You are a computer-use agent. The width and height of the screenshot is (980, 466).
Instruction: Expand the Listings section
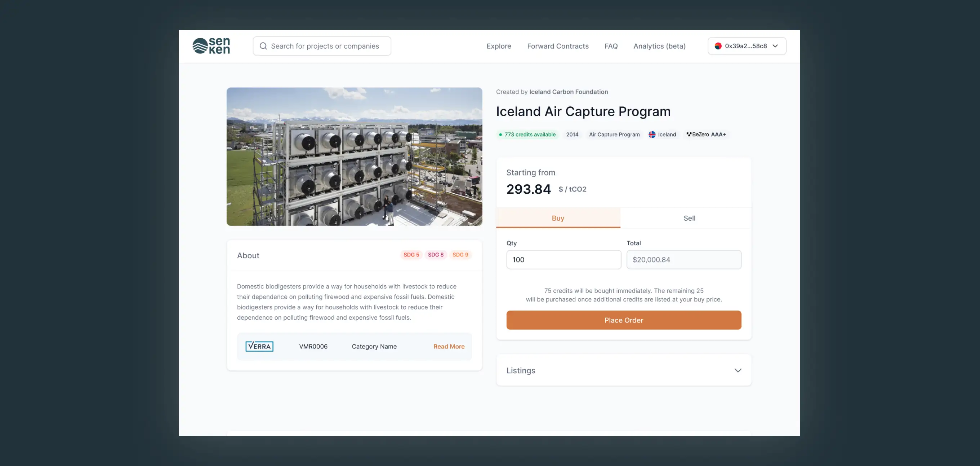738,370
